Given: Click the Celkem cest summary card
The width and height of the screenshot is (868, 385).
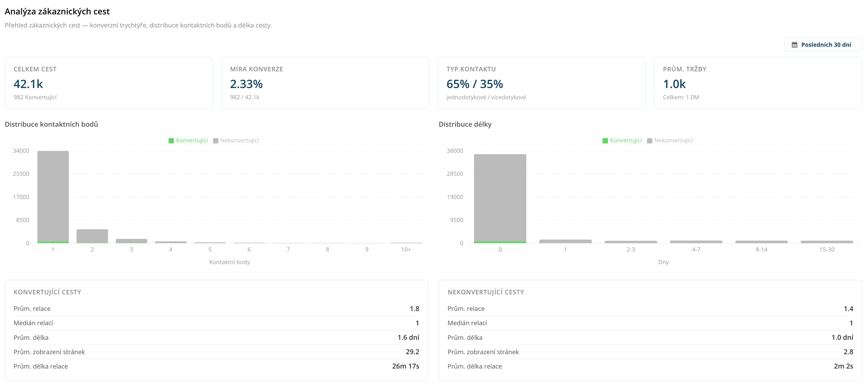Looking at the screenshot, I should (108, 83).
